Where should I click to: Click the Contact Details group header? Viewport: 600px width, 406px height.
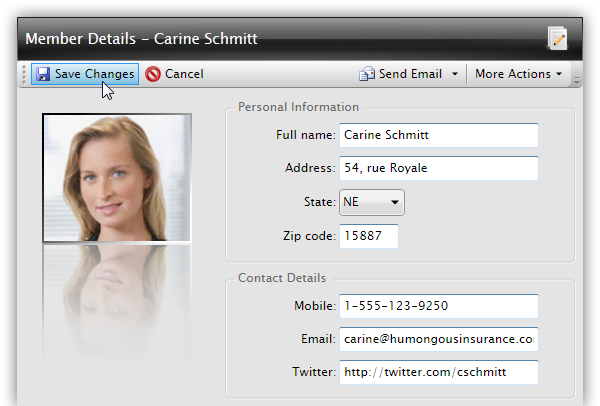(x=283, y=278)
